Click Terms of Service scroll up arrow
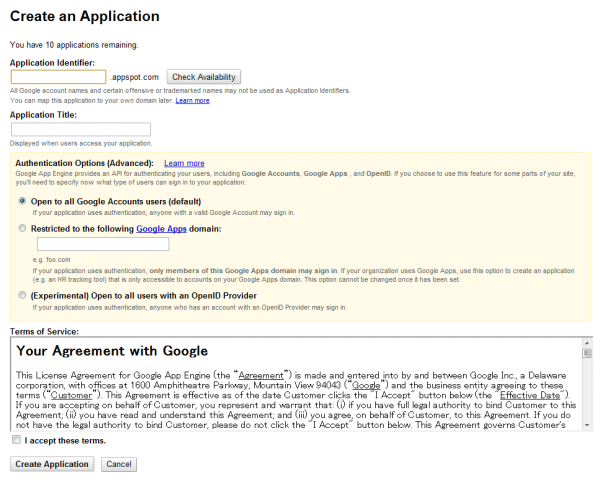 click(x=586, y=343)
